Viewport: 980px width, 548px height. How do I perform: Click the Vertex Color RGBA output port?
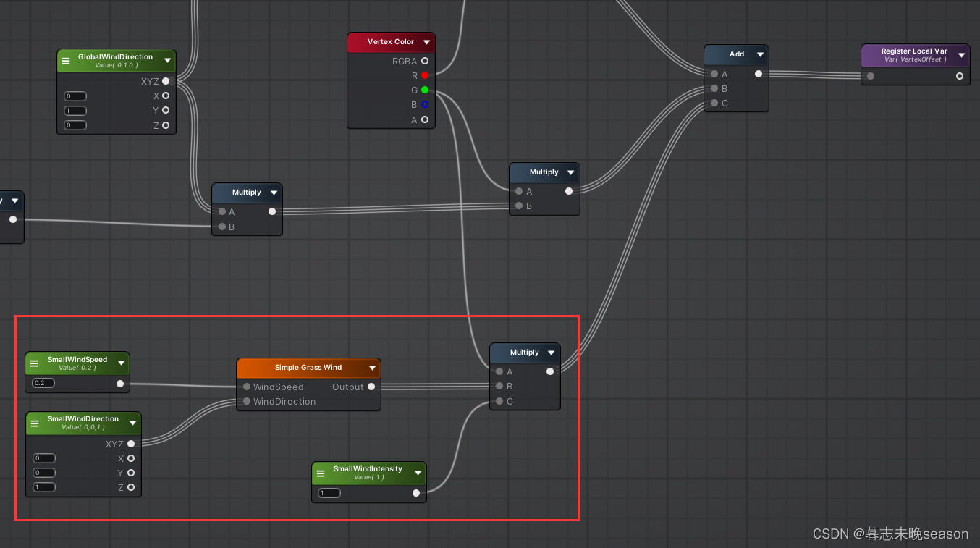tap(425, 61)
